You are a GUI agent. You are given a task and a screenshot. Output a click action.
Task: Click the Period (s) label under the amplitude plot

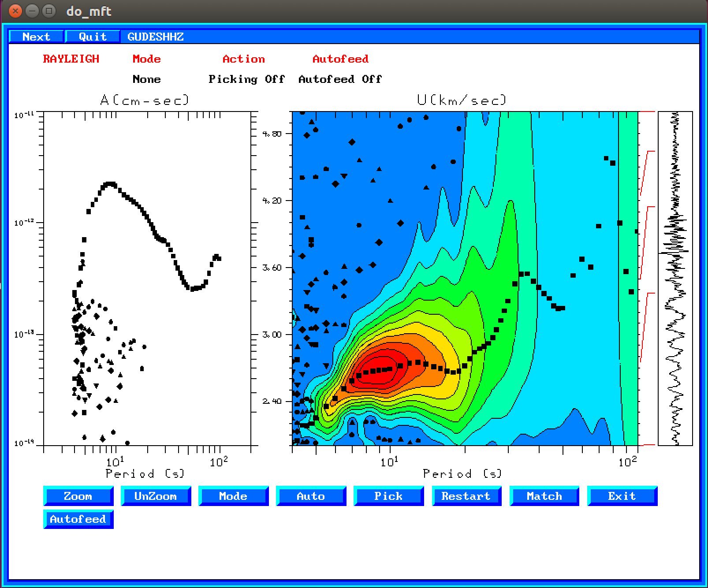145,474
